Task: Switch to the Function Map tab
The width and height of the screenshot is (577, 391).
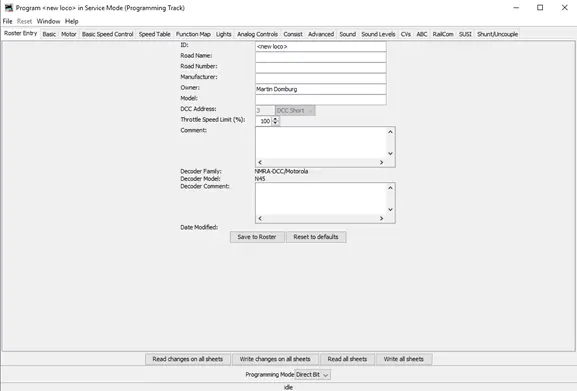Action: (x=193, y=34)
